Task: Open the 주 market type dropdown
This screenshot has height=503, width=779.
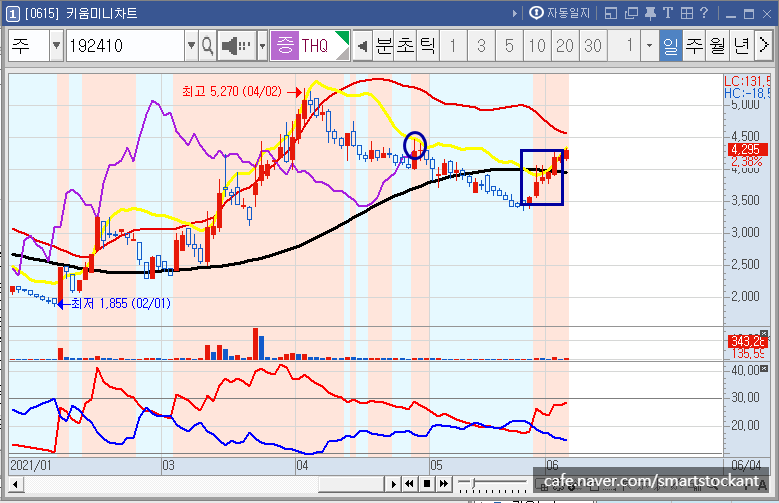Action: click(x=57, y=46)
